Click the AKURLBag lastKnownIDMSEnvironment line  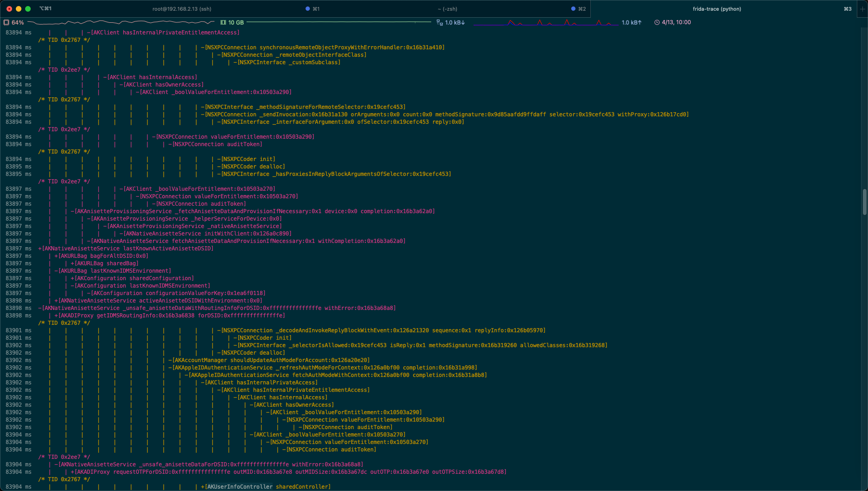point(113,271)
